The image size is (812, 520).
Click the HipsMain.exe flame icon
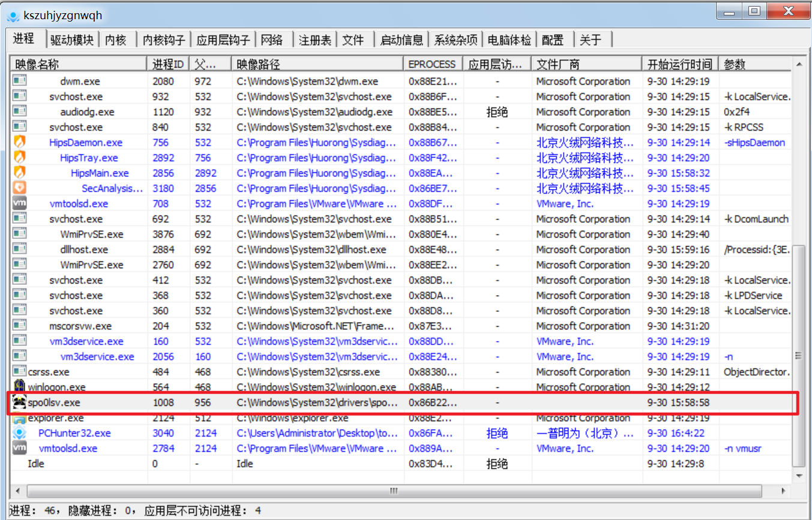pyautogui.click(x=19, y=173)
